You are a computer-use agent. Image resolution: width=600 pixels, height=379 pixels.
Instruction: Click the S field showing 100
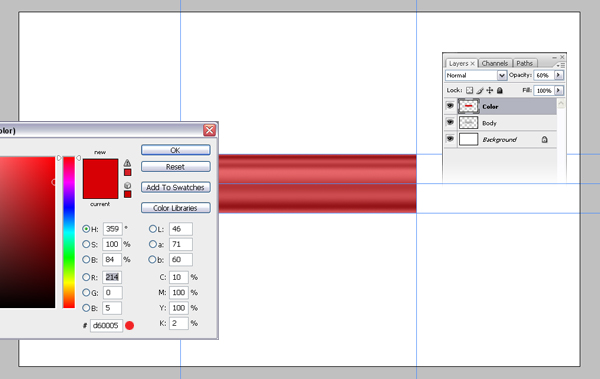pos(112,244)
